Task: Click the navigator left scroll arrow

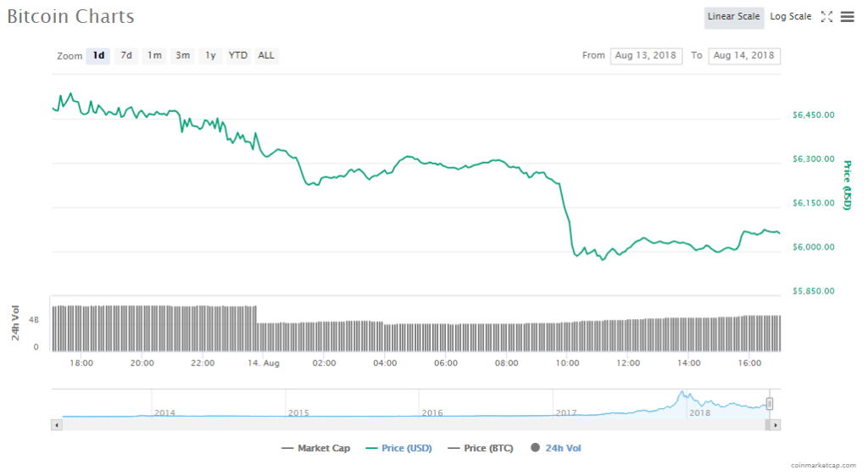Action: 57,424
